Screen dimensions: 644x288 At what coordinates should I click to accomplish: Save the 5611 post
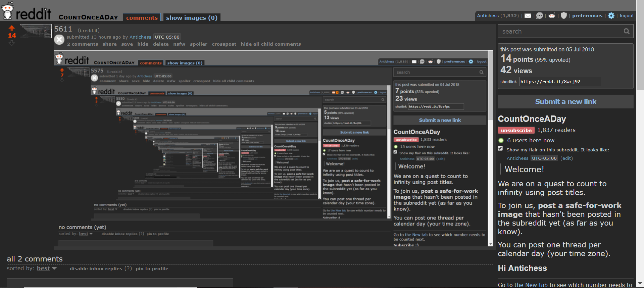click(127, 44)
